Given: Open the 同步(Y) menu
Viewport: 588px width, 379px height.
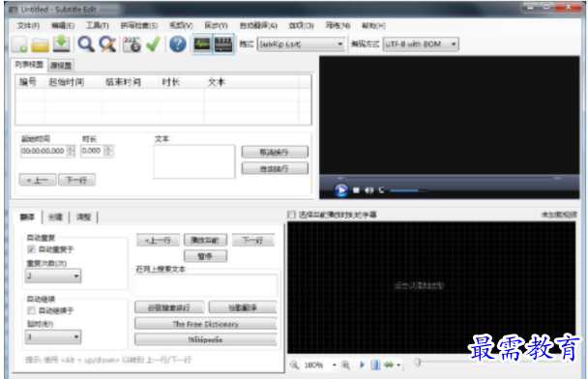Looking at the screenshot, I should [216, 25].
